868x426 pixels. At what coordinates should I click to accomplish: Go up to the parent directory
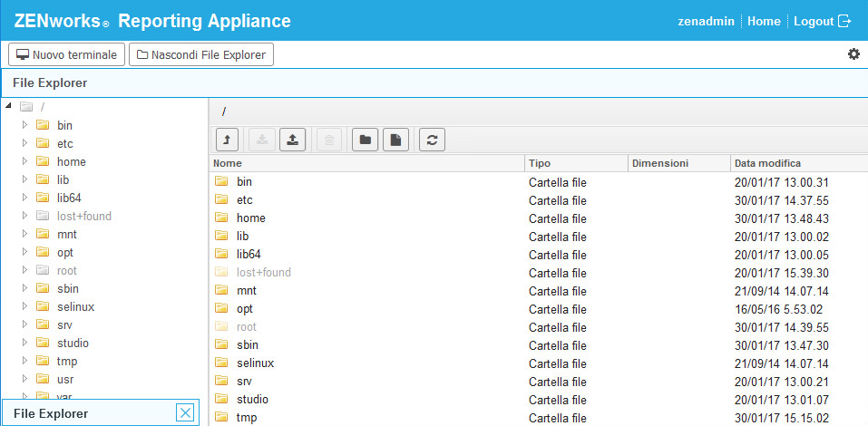(x=227, y=140)
